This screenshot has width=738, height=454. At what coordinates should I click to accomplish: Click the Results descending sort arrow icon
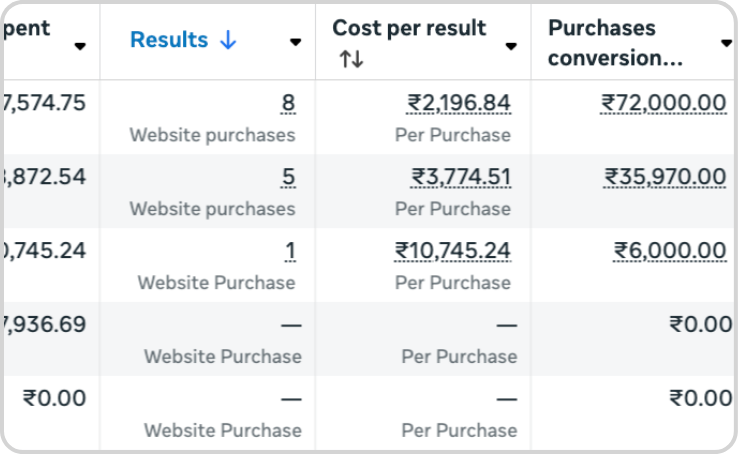[228, 41]
